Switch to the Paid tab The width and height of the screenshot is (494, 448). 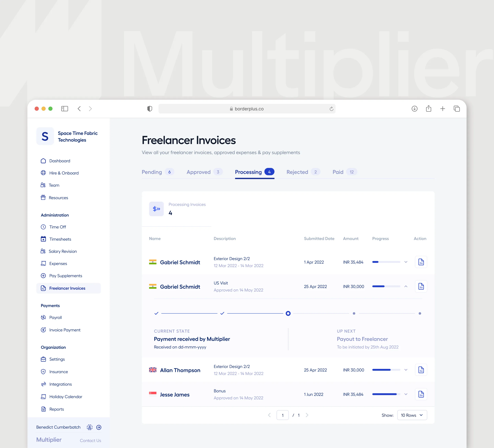pyautogui.click(x=345, y=172)
